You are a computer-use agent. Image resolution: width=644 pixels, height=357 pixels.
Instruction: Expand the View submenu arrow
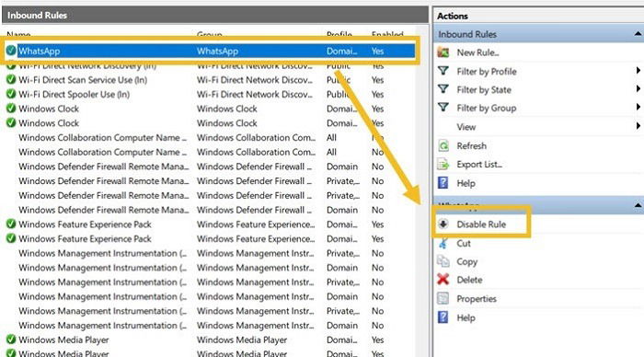pyautogui.click(x=638, y=126)
